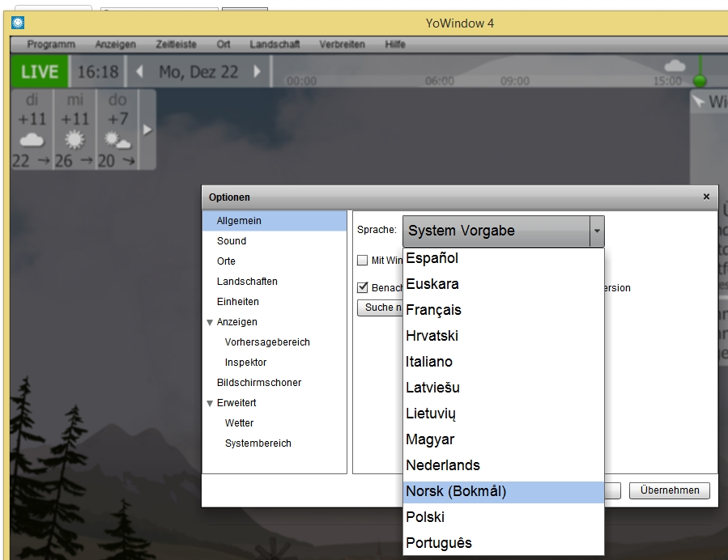The width and height of the screenshot is (728, 560).
Task: Collapse the Erweitert tree section
Action: [x=210, y=403]
